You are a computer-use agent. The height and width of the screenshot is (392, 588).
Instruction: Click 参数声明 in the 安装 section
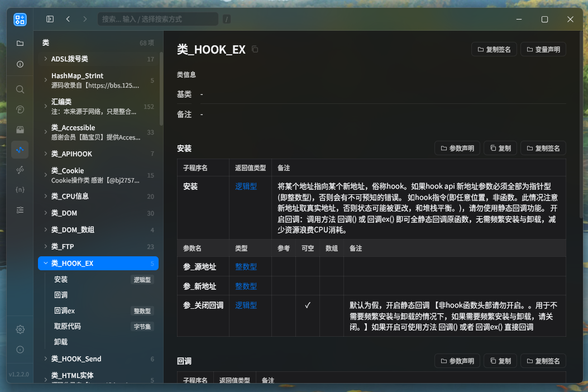tap(457, 148)
